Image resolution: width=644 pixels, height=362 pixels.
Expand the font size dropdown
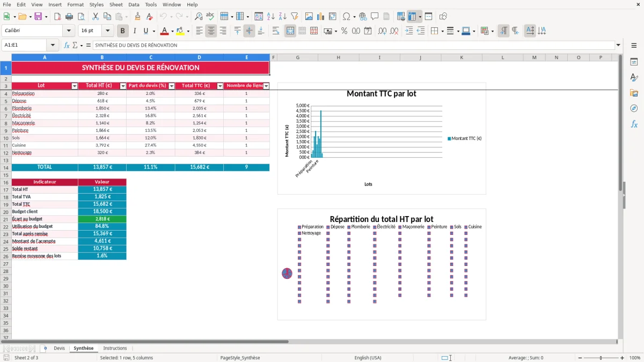click(108, 31)
